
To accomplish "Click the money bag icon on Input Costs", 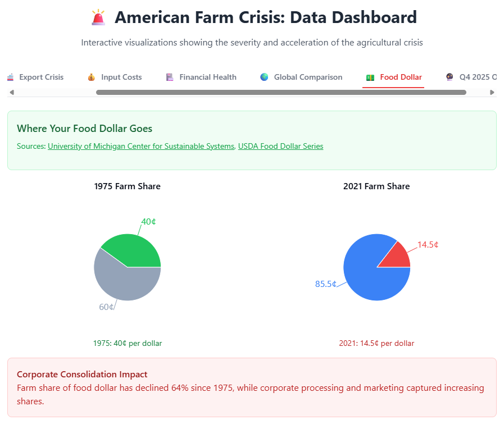I will (92, 77).
